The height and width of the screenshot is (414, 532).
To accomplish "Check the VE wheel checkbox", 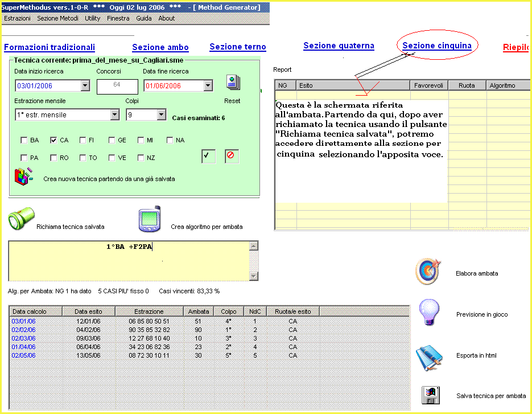I will click(112, 158).
